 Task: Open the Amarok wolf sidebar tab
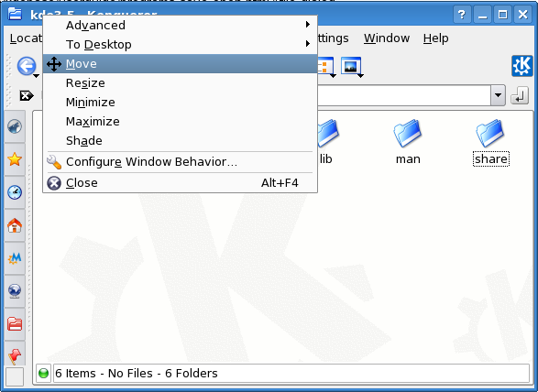click(15, 126)
